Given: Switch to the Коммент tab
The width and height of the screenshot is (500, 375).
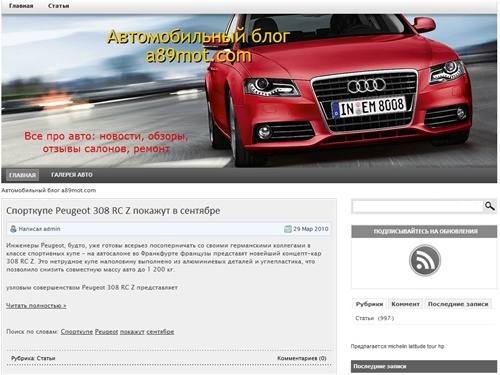Looking at the screenshot, I should pos(405,304).
